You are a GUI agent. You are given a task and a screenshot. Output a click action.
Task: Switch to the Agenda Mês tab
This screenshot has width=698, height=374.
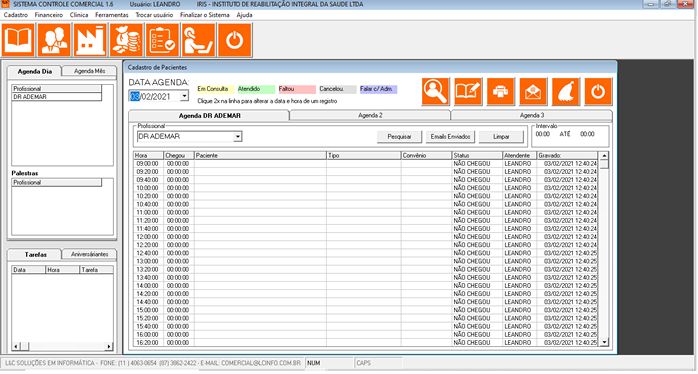89,71
